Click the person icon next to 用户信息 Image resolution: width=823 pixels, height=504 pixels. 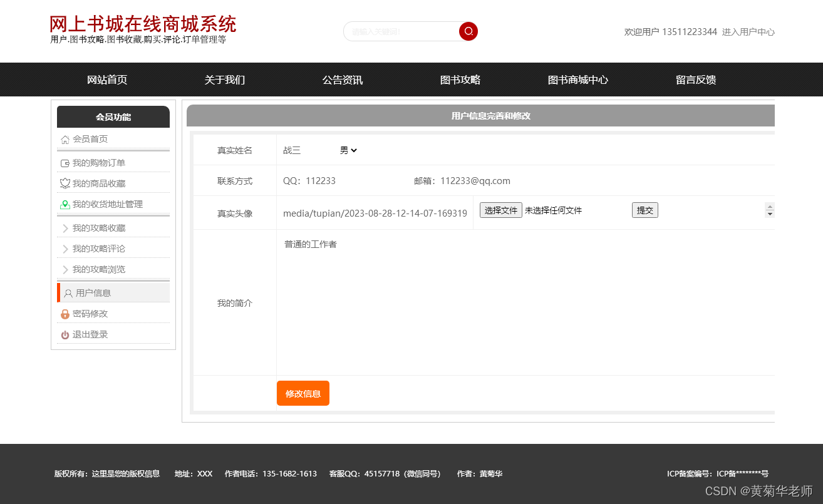coord(67,292)
